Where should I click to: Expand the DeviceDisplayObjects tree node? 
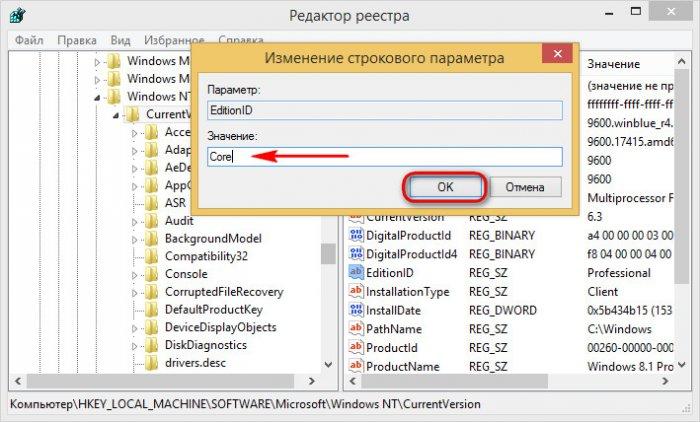(135, 329)
